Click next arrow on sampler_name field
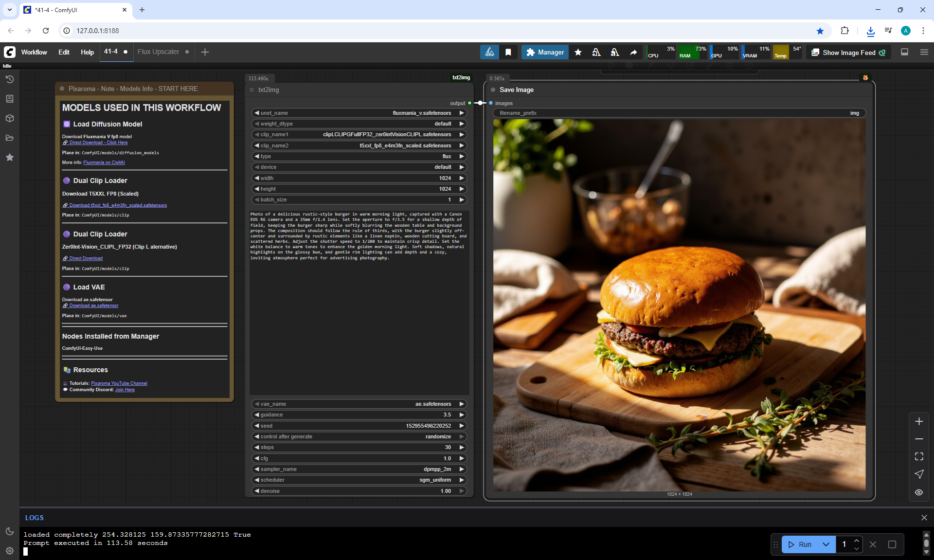The height and width of the screenshot is (560, 934). click(x=461, y=469)
